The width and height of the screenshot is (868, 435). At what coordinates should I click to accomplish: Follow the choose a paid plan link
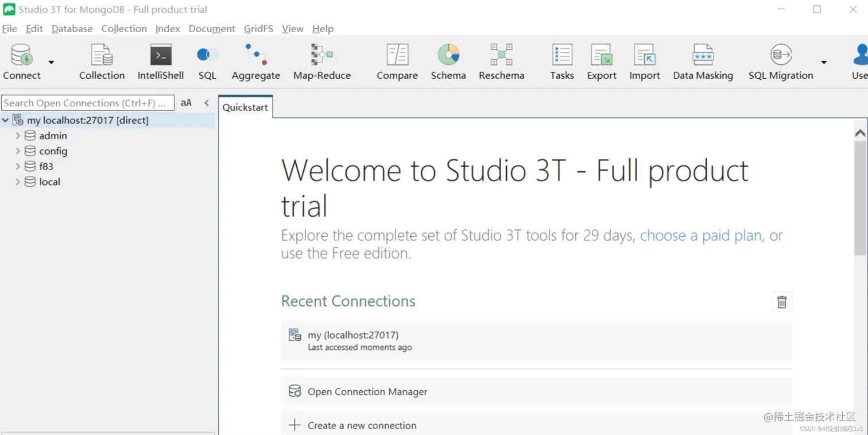click(701, 236)
